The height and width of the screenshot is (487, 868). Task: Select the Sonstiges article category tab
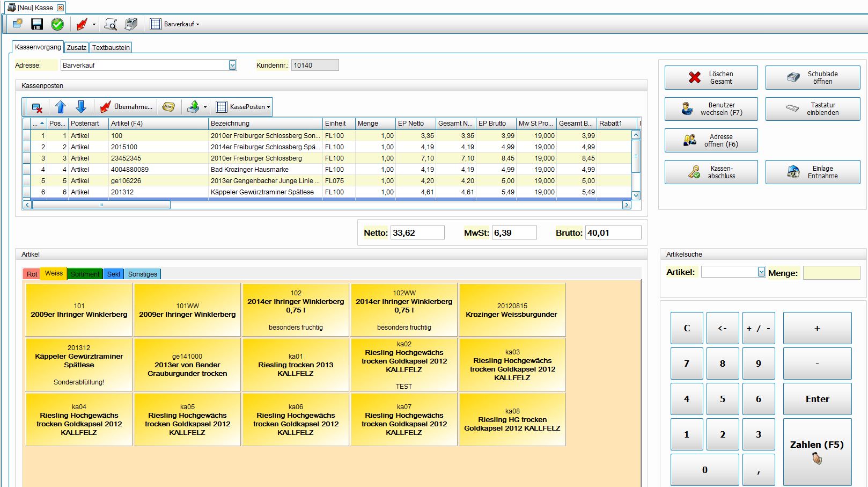143,274
